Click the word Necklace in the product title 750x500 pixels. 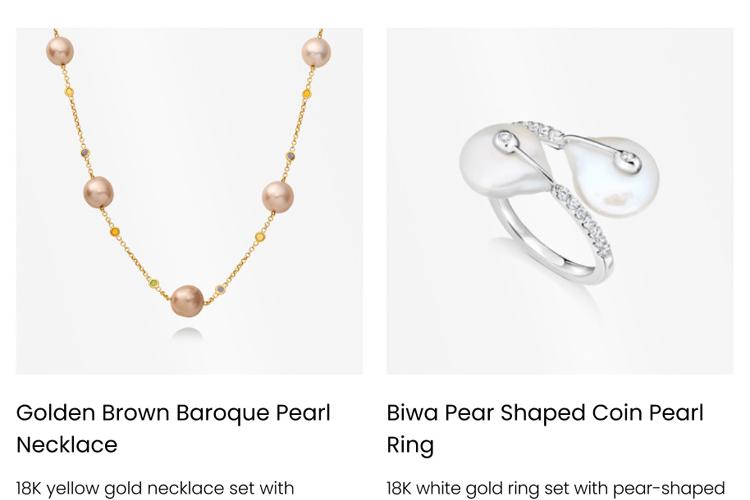coord(67,444)
